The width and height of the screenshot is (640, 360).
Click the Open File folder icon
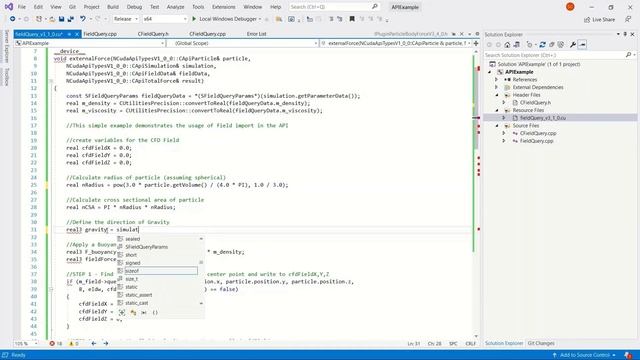pos(52,19)
